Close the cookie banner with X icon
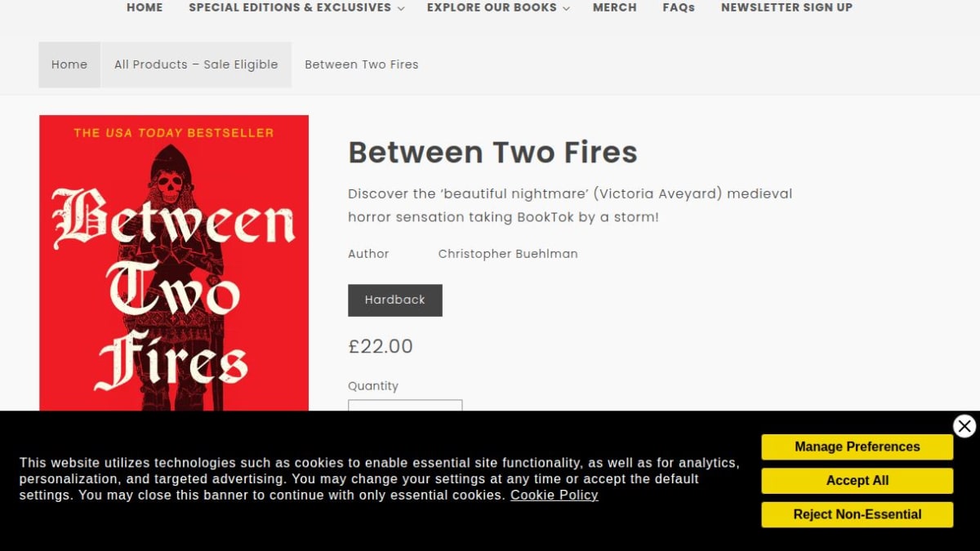The width and height of the screenshot is (980, 551). coord(964,426)
